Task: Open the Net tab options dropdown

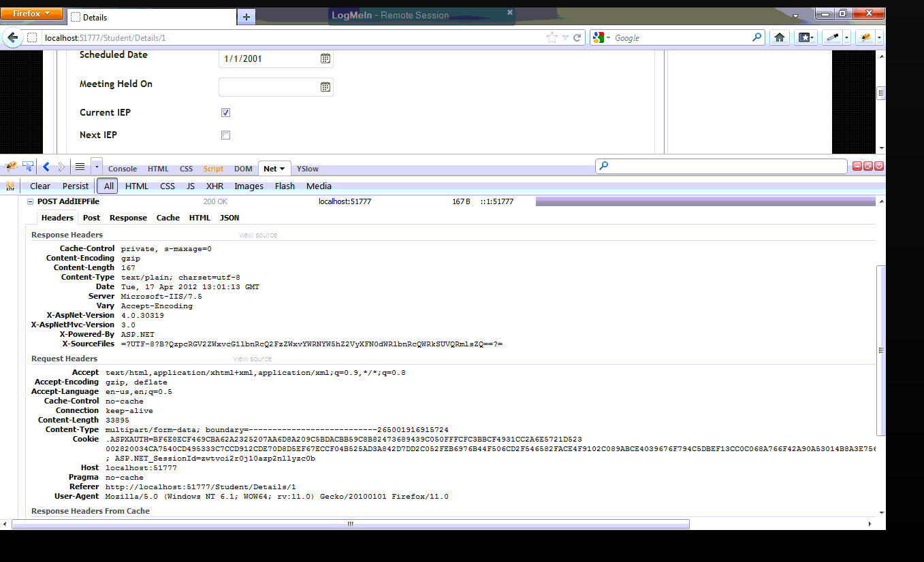Action: [x=282, y=169]
